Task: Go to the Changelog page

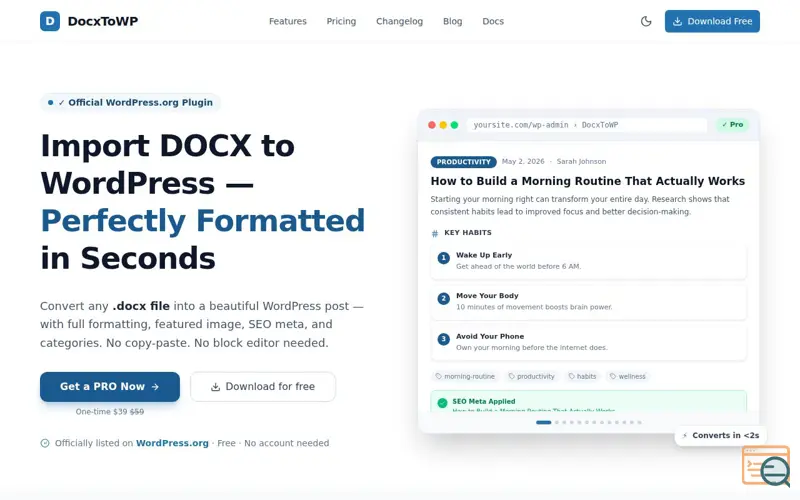Action: pos(399,21)
